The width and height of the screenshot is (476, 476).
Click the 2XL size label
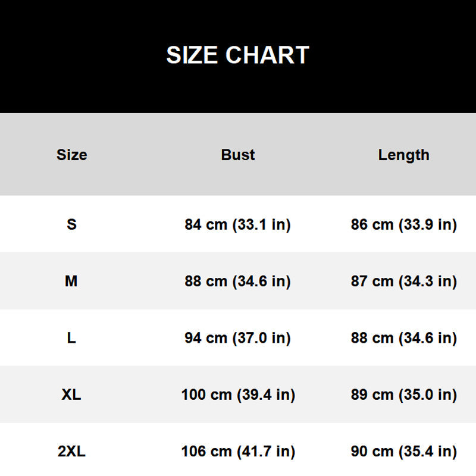71,451
